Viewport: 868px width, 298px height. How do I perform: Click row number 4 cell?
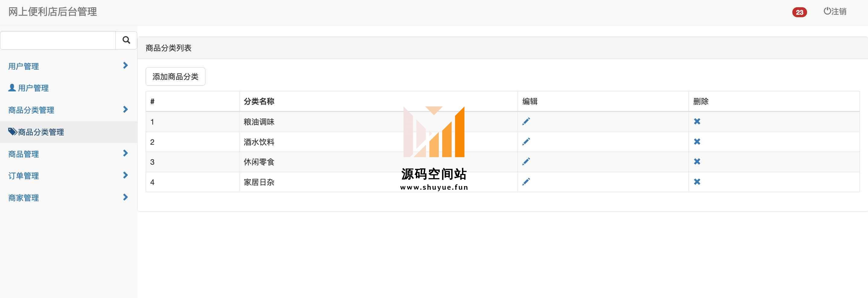coord(192,182)
